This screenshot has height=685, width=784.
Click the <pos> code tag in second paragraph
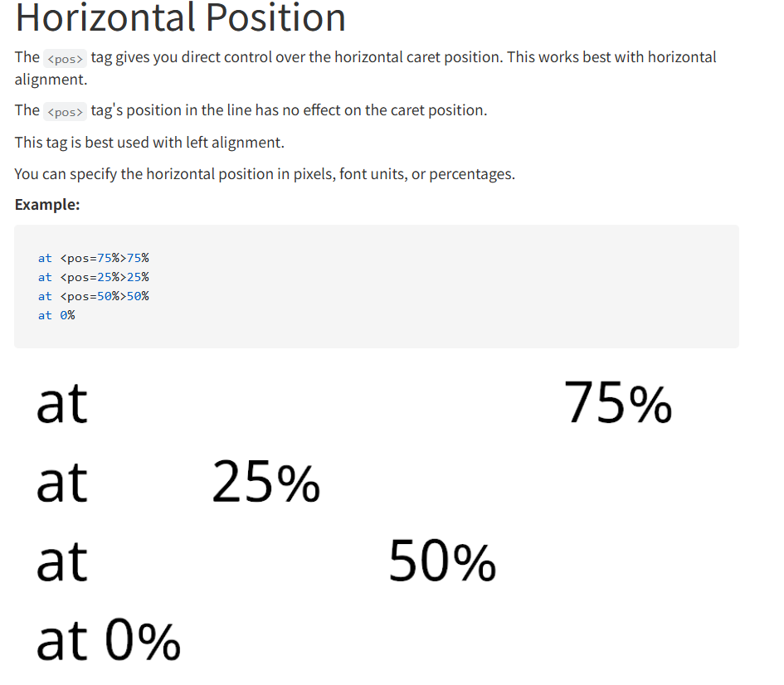click(65, 111)
